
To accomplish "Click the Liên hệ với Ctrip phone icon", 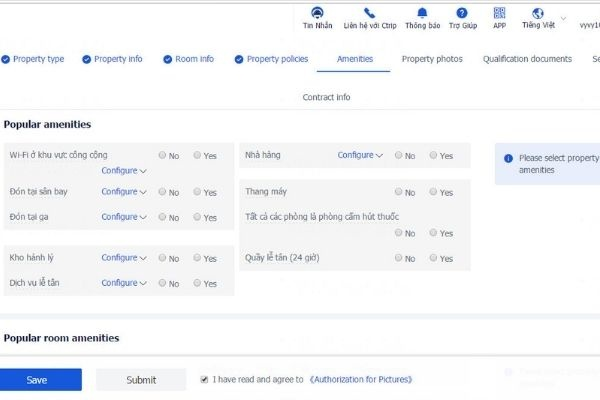I will (x=369, y=13).
